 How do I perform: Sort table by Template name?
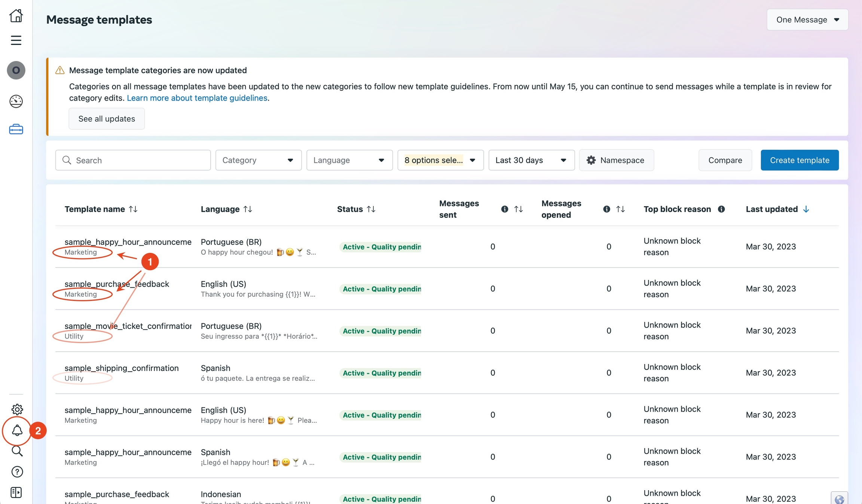tap(133, 209)
